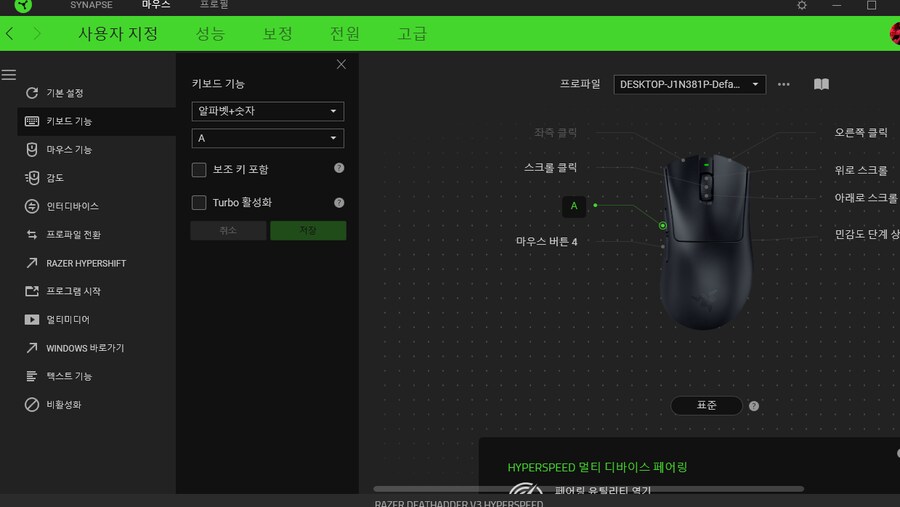Select the 키보드 기능 keyboard icon
The width and height of the screenshot is (900, 507).
coord(32,121)
